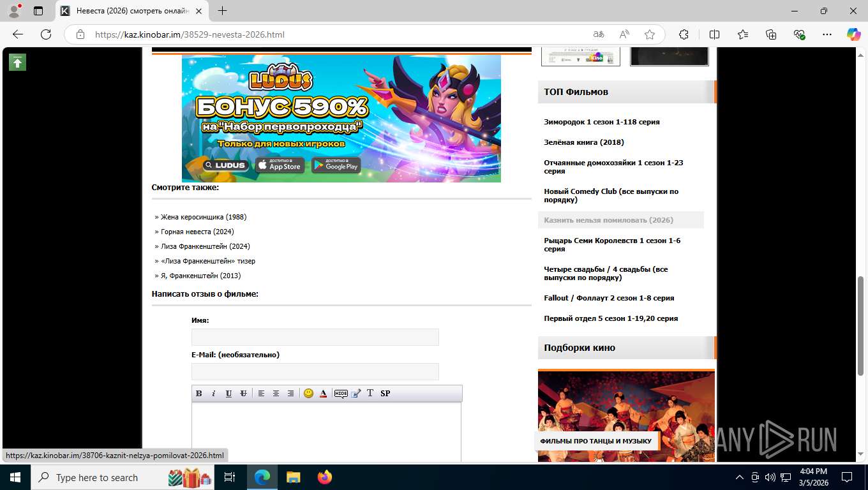Image resolution: width=868 pixels, height=490 pixels.
Task: Insert spoiler with SP button
Action: (385, 394)
